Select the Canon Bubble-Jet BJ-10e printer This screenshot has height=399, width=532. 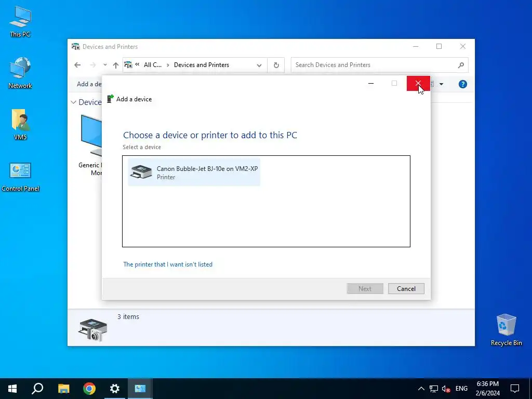point(194,172)
